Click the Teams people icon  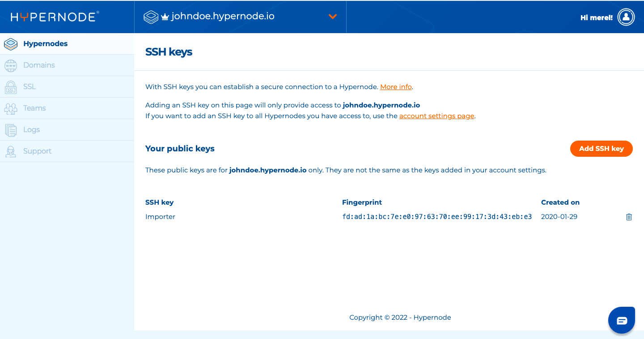[x=11, y=108]
